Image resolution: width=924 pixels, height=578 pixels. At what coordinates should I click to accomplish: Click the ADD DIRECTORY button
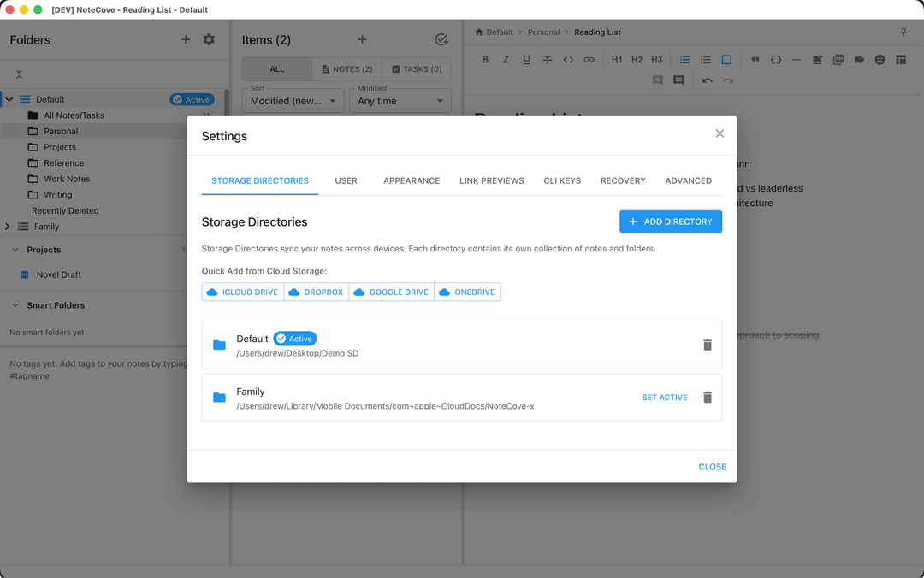(x=671, y=221)
